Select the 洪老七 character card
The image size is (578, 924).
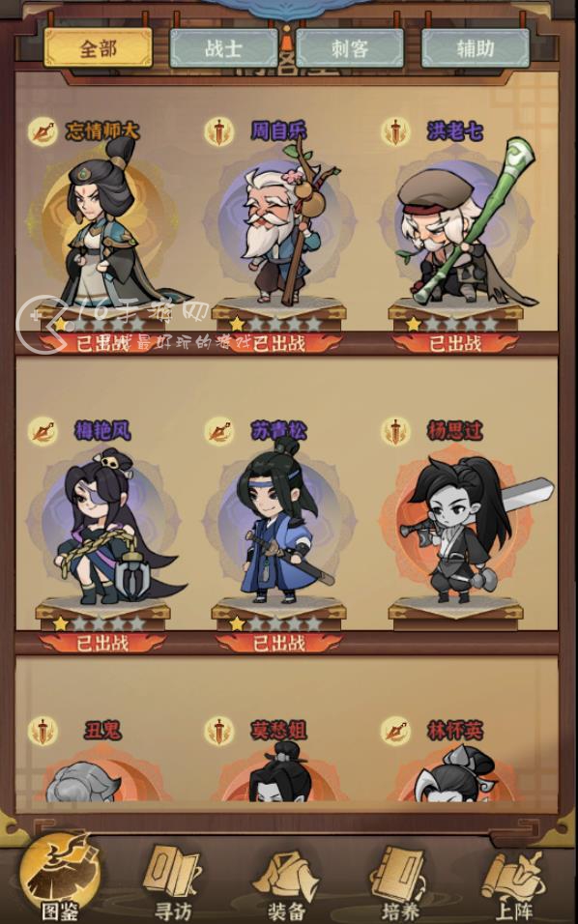(456, 233)
